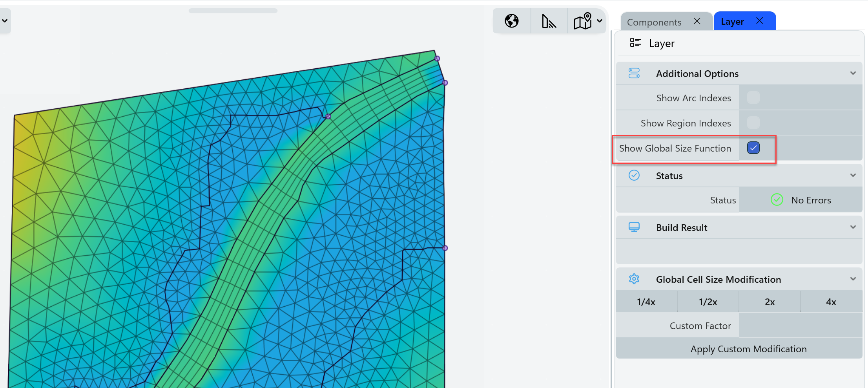This screenshot has height=388, width=868.
Task: Enable the Show Arc Indexes checkbox
Action: [x=753, y=98]
